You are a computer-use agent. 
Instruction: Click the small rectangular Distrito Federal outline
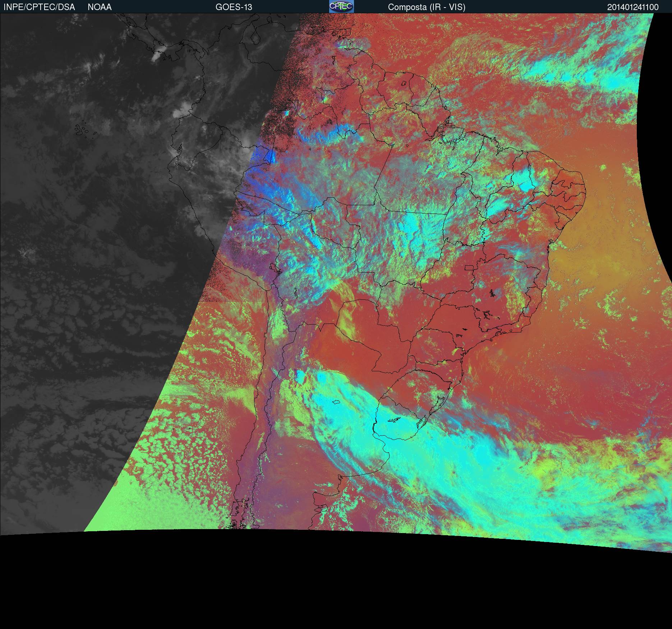coord(469,267)
